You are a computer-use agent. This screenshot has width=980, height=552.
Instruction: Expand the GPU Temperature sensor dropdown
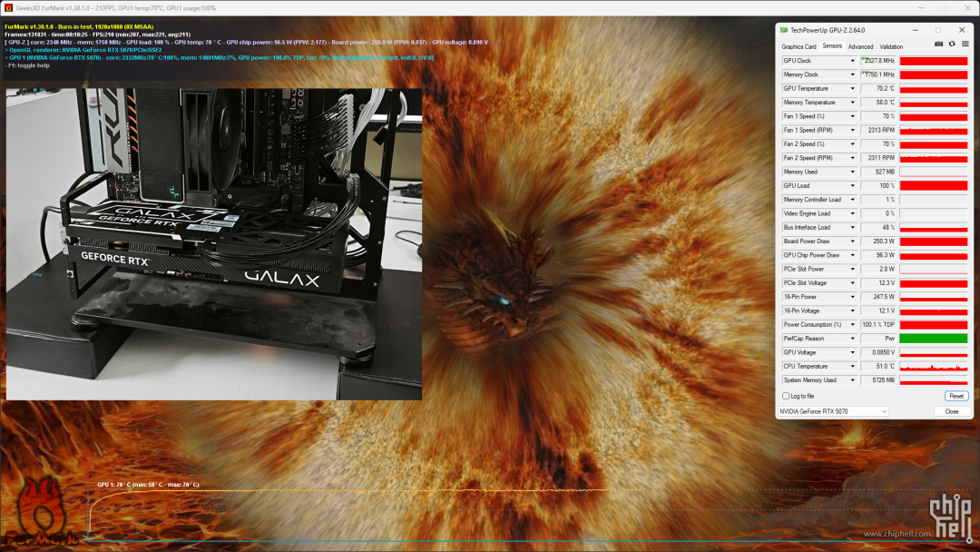[x=852, y=88]
